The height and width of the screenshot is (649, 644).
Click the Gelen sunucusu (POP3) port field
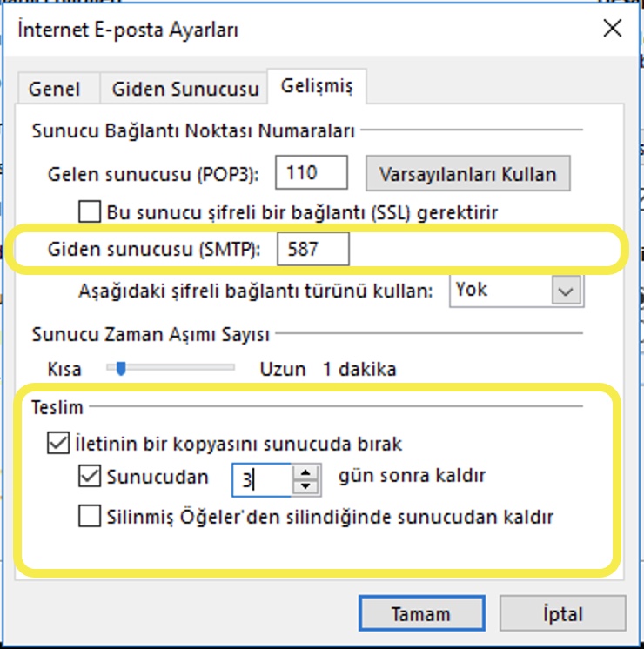[311, 172]
